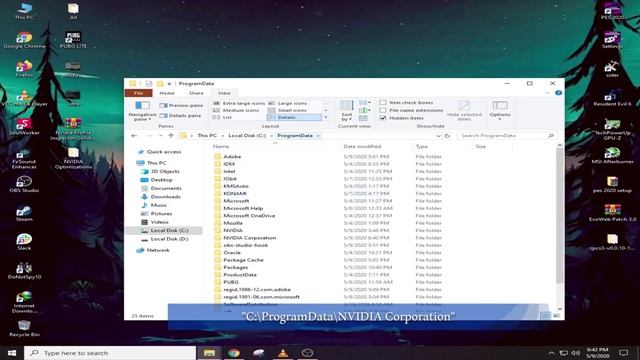Click This PC in address bar
Image resolution: width=640 pixels, height=360 pixels.
point(207,136)
